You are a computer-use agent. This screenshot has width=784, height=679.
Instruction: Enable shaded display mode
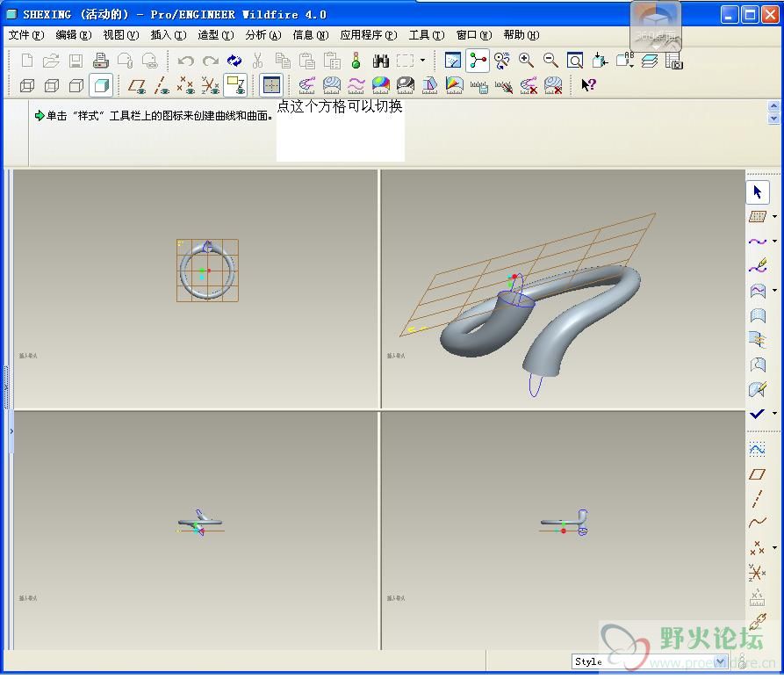[x=101, y=85]
